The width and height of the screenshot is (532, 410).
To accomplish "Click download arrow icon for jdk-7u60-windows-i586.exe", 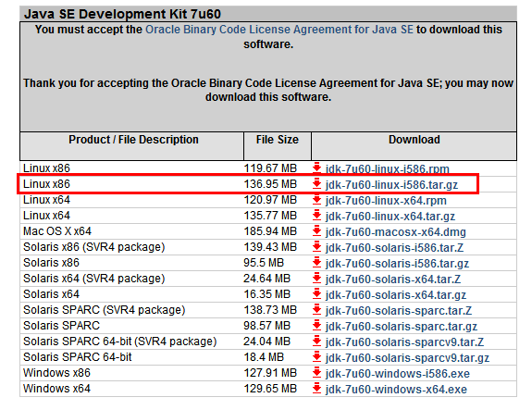I will click(x=317, y=372).
